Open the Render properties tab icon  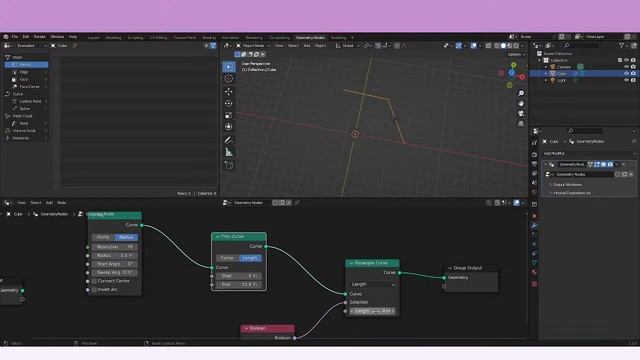534,155
